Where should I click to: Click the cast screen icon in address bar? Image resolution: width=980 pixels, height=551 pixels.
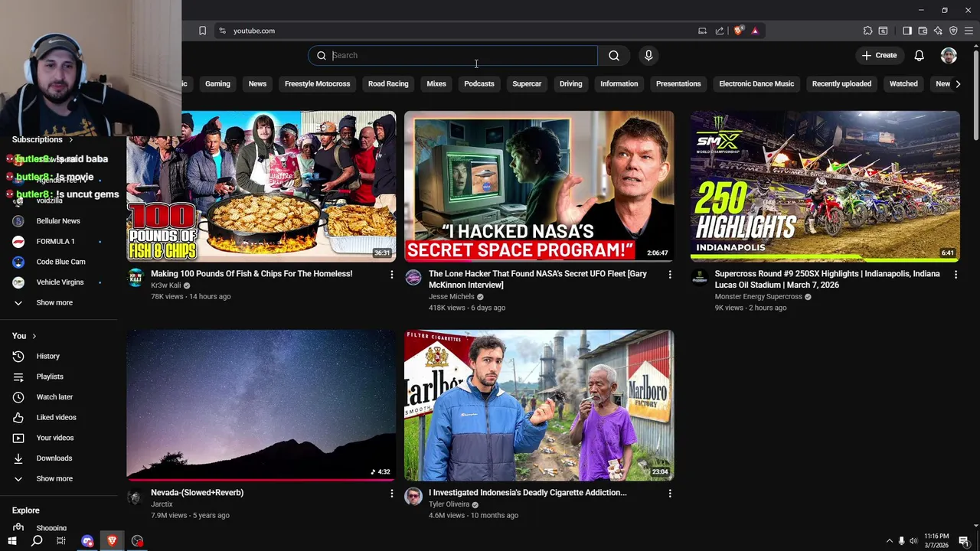[702, 31]
